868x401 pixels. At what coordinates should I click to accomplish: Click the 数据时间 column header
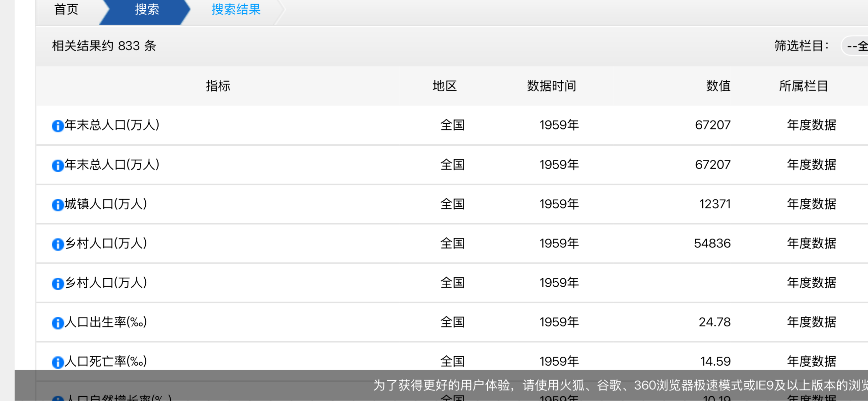(551, 86)
